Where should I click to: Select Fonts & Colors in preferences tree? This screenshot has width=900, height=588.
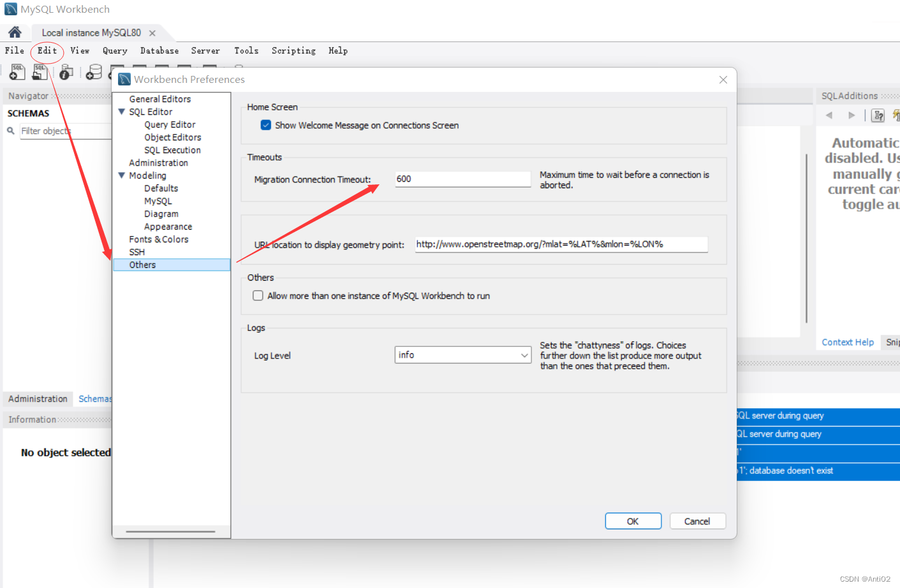[x=159, y=239]
